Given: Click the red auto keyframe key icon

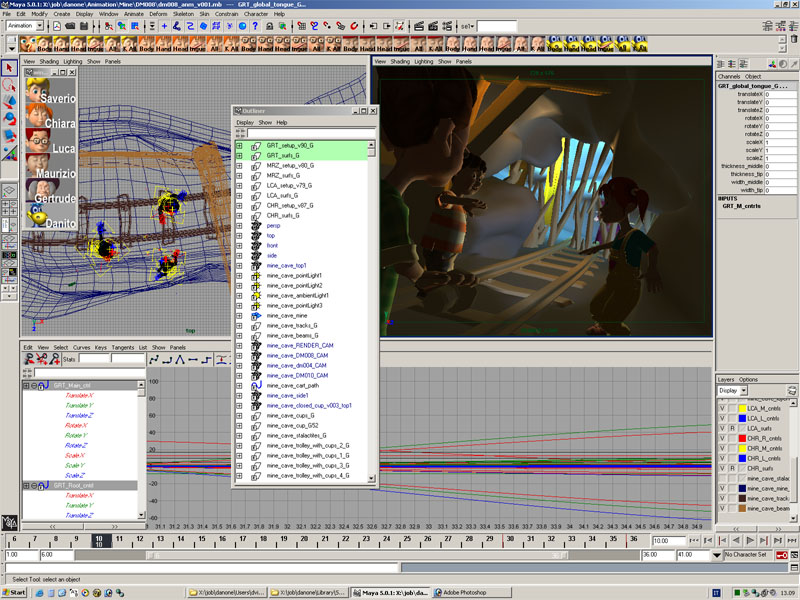Looking at the screenshot, I should coord(781,555).
